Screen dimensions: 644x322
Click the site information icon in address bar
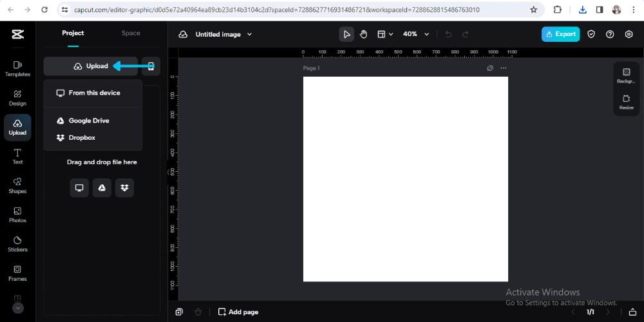(64, 10)
